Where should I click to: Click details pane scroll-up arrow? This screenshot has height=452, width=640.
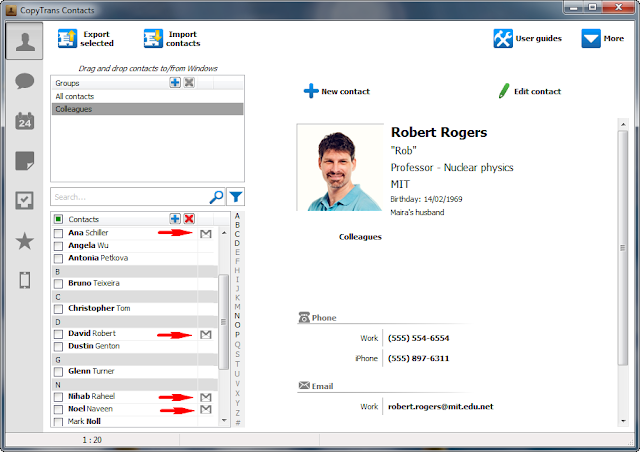[623, 124]
